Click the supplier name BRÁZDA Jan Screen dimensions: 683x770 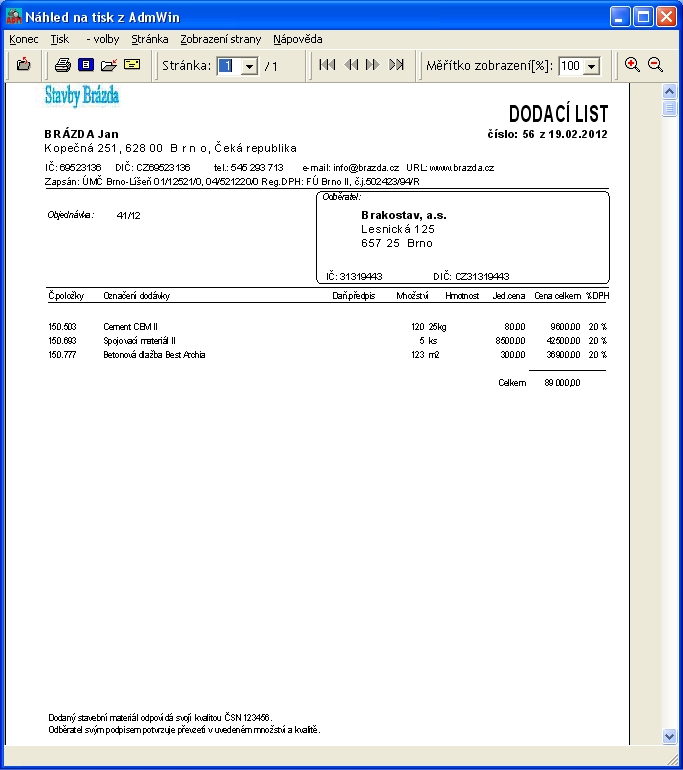click(82, 134)
